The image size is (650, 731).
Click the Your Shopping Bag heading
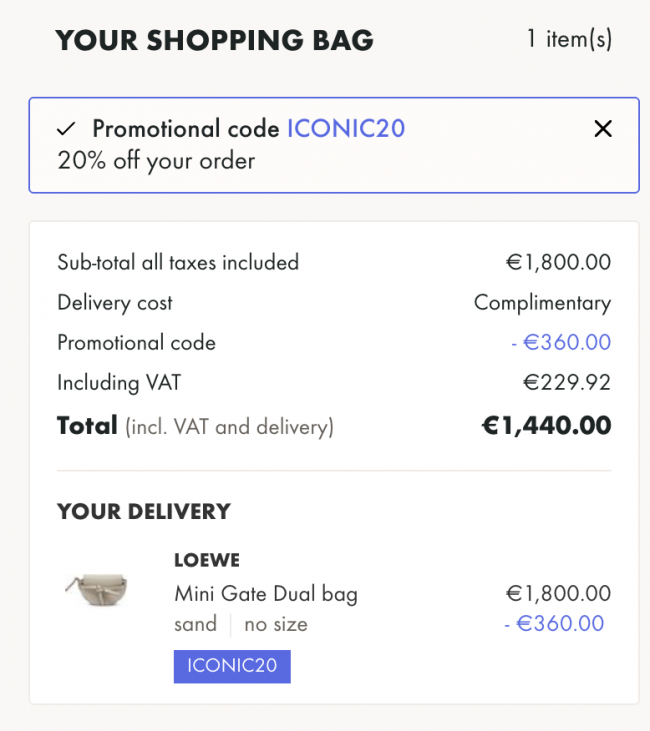point(214,40)
